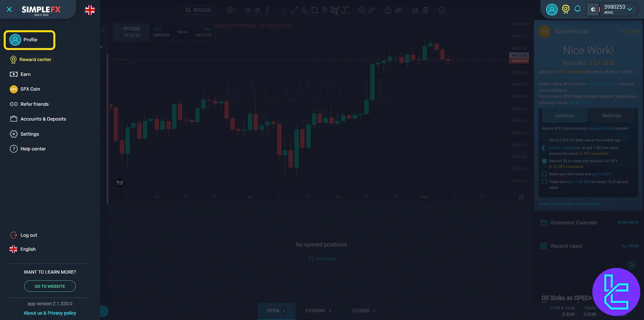The height and width of the screenshot is (320, 644).
Task: Click ALL NEWS beside Recent news
Action: click(x=630, y=246)
